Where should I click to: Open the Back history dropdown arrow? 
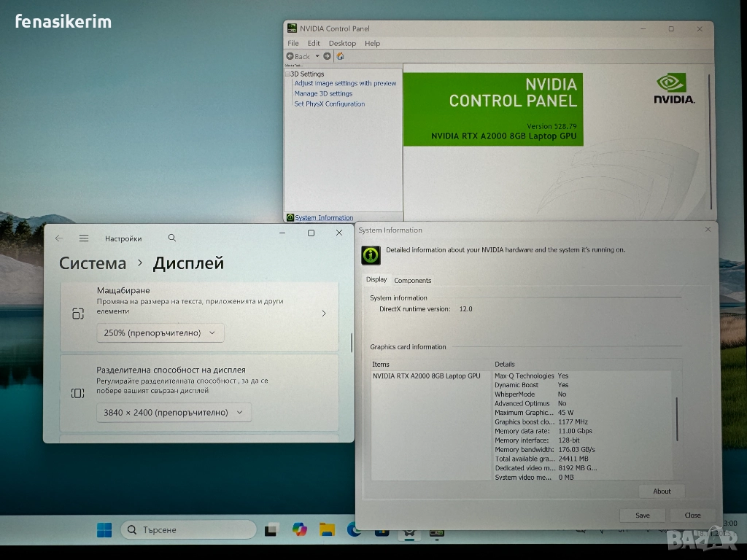click(x=317, y=56)
